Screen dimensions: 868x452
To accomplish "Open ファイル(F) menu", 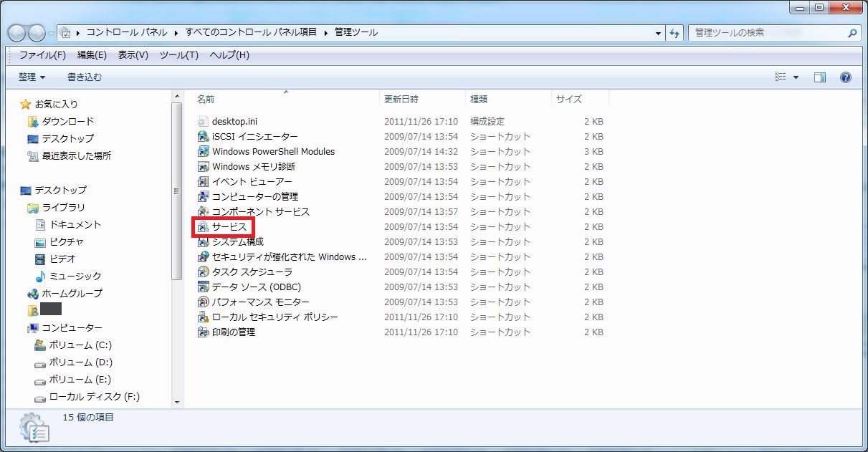I will (x=42, y=55).
